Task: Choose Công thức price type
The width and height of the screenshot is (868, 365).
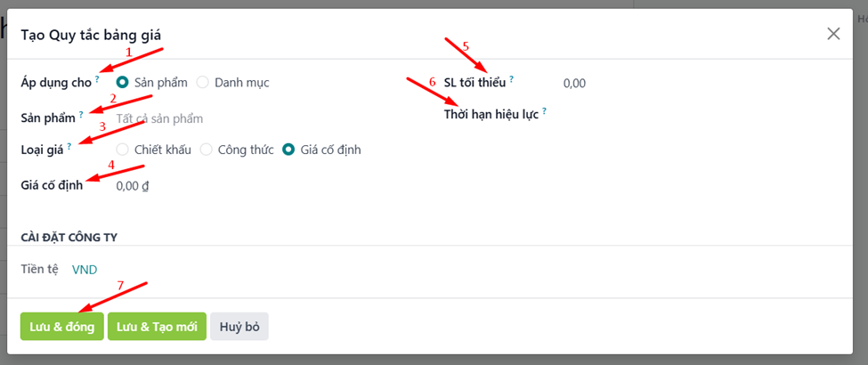Action: [207, 150]
